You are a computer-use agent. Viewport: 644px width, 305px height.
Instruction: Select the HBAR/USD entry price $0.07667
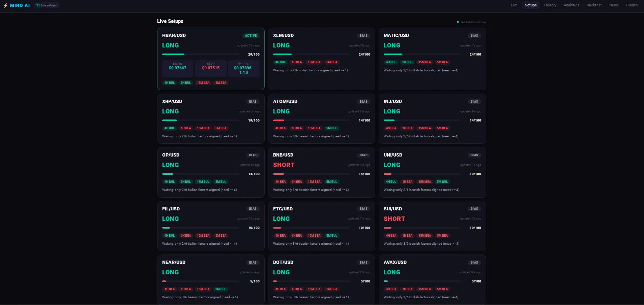click(x=177, y=68)
